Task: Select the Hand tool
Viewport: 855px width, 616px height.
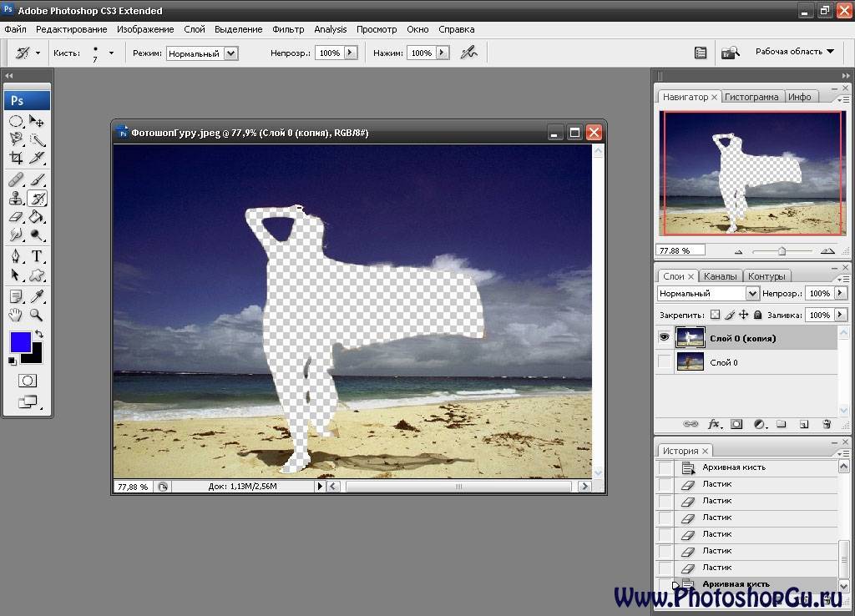Action: (16, 315)
